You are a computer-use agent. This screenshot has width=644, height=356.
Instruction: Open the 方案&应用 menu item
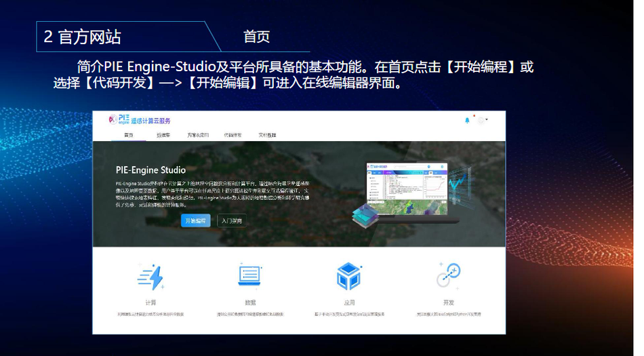tap(198, 136)
